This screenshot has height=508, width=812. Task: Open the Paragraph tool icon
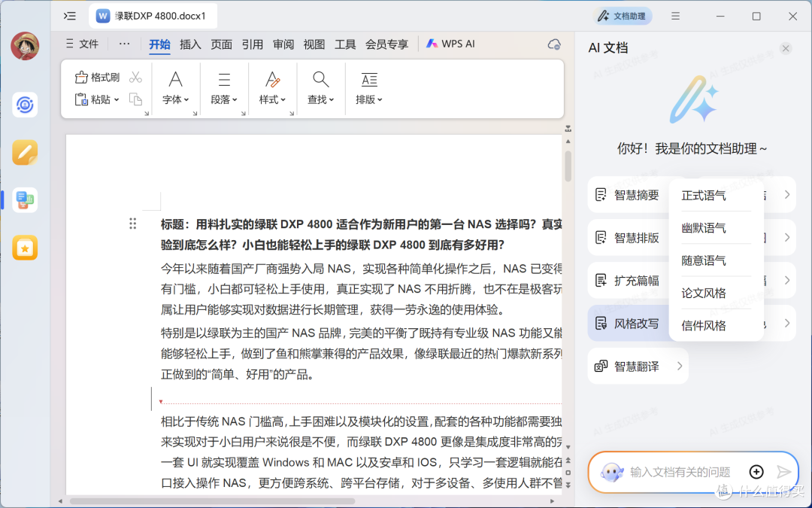click(224, 79)
